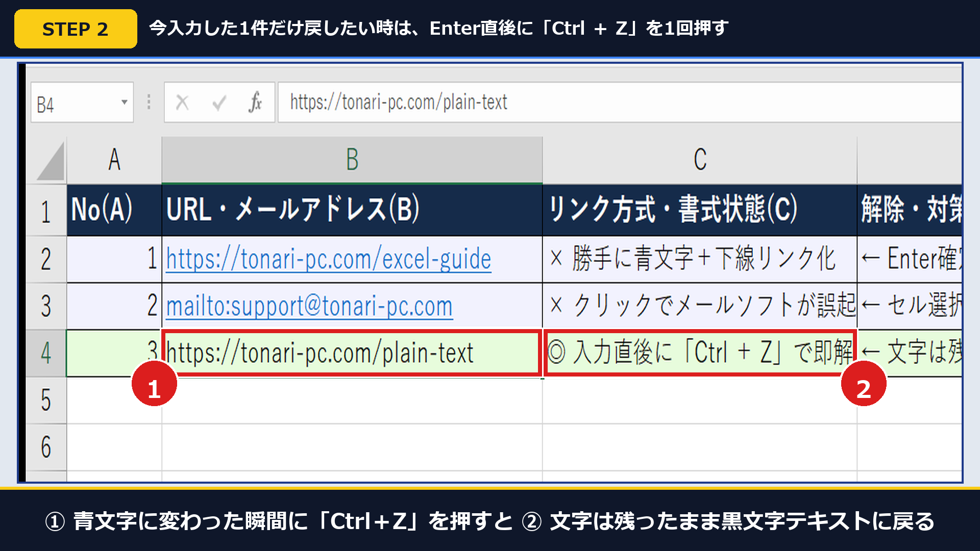Select row 6 header
Viewport: 980px width, 551px height.
point(46,447)
